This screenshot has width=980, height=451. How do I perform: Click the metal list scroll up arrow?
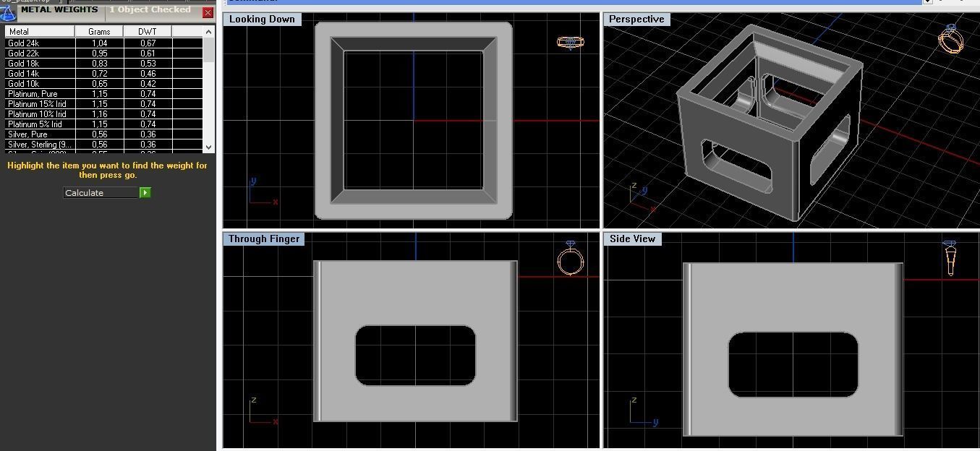(209, 32)
